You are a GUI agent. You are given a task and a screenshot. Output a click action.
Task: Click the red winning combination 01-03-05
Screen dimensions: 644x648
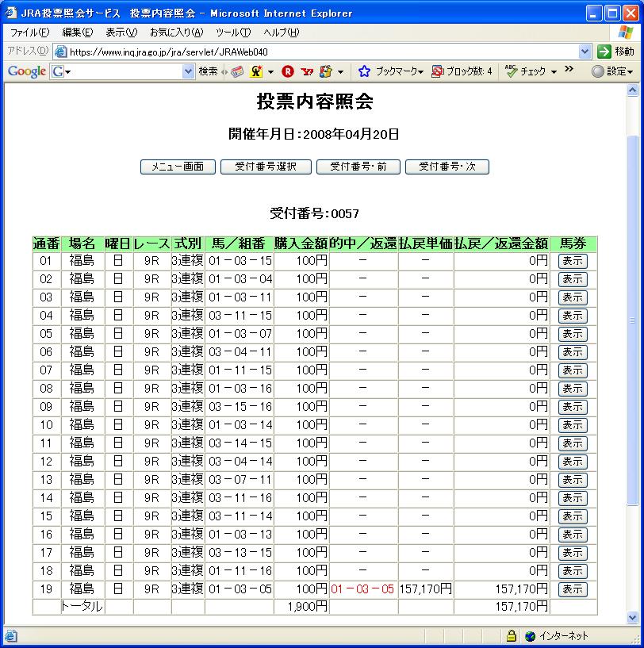[x=362, y=589]
